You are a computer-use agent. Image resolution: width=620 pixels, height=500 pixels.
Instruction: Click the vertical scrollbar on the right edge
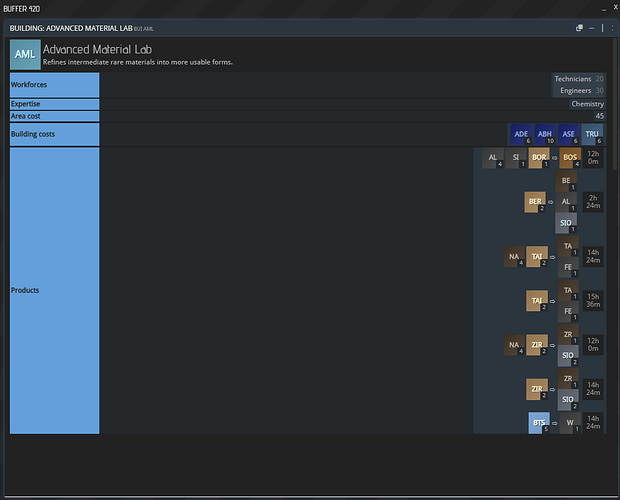point(615,105)
